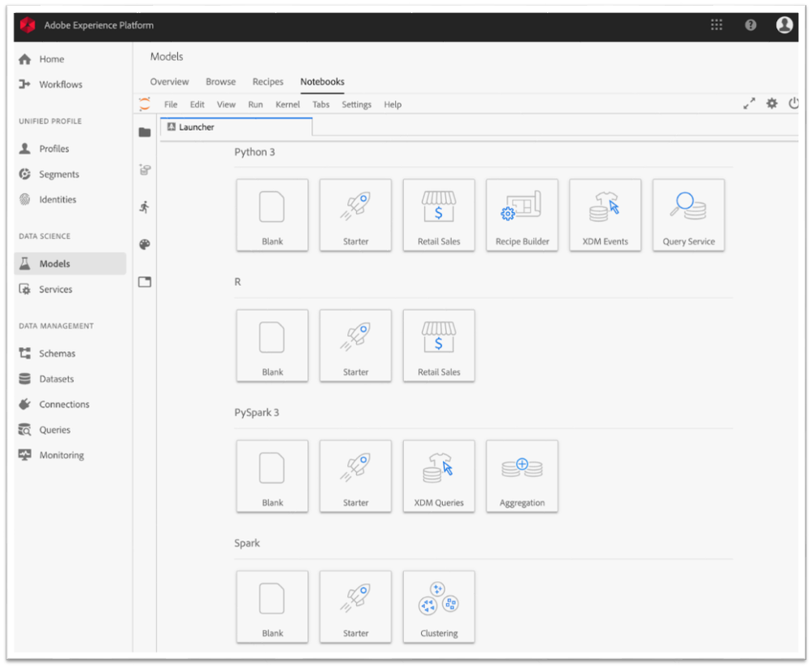The height and width of the screenshot is (668, 812).
Task: Expand the notebook to full screen
Action: (x=749, y=103)
